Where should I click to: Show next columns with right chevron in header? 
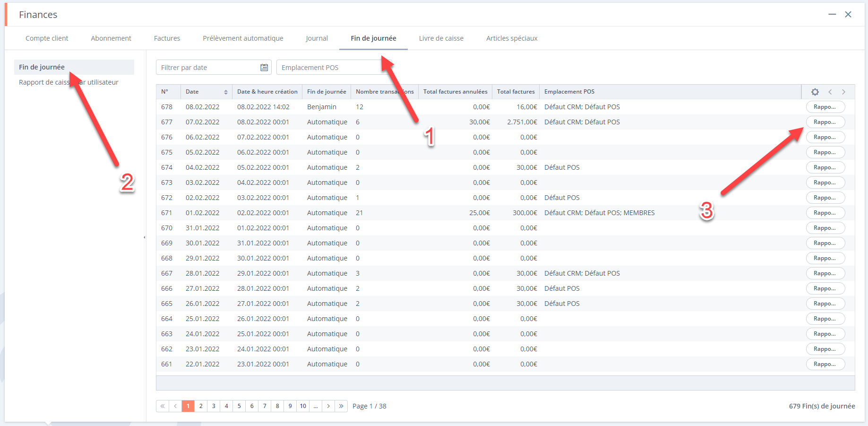point(843,92)
